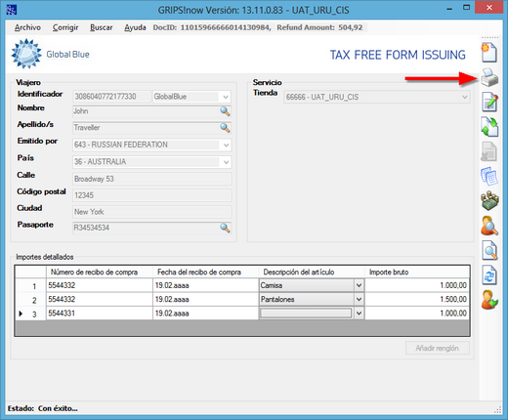Click the Añadir renglón button
The width and height of the screenshot is (508, 420).
pos(438,348)
